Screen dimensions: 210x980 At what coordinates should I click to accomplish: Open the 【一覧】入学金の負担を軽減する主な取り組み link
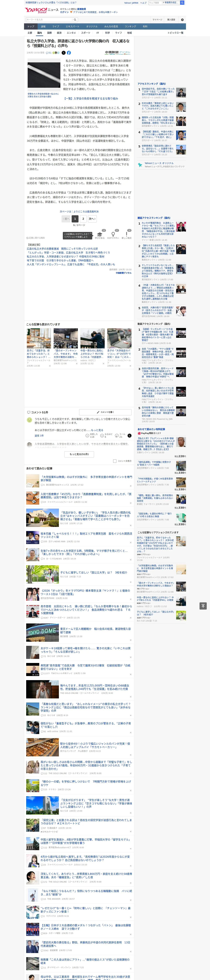coord(91,98)
